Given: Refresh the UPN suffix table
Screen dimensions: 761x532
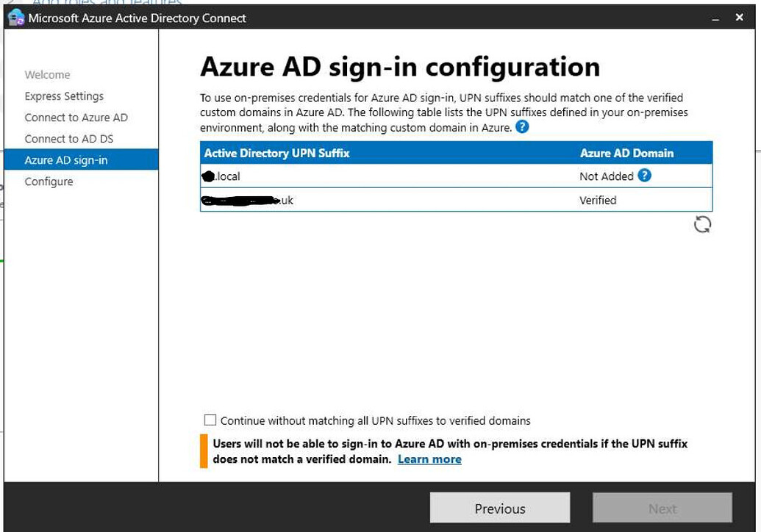Looking at the screenshot, I should click(x=702, y=225).
